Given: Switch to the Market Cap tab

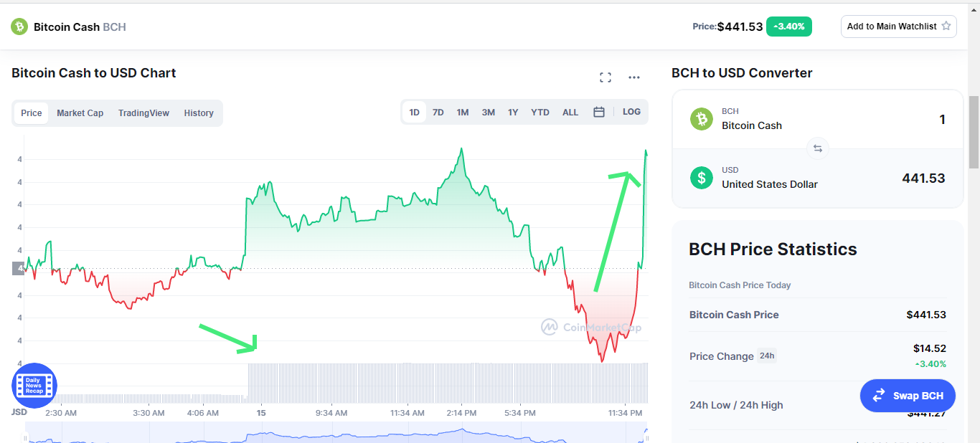Looking at the screenshot, I should (x=80, y=113).
